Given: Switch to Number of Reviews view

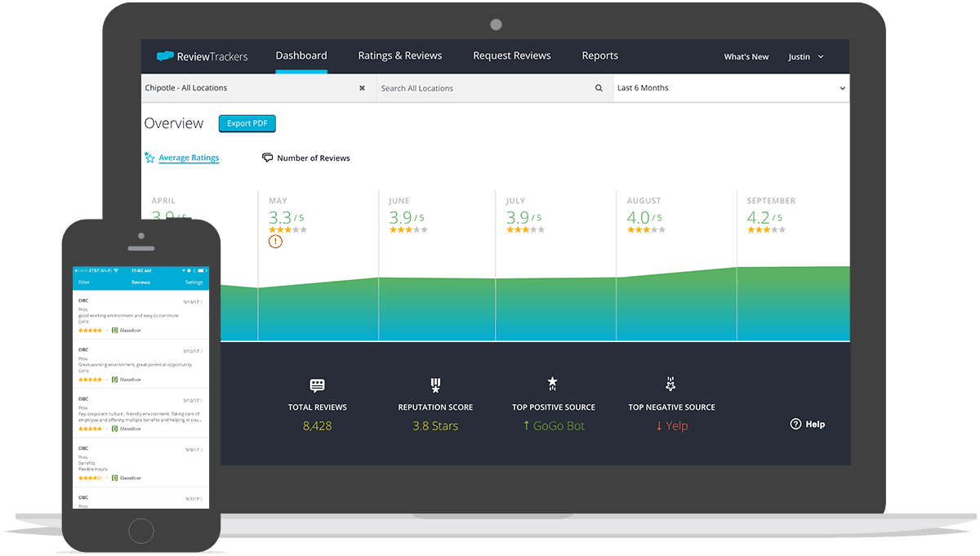Looking at the screenshot, I should (314, 158).
